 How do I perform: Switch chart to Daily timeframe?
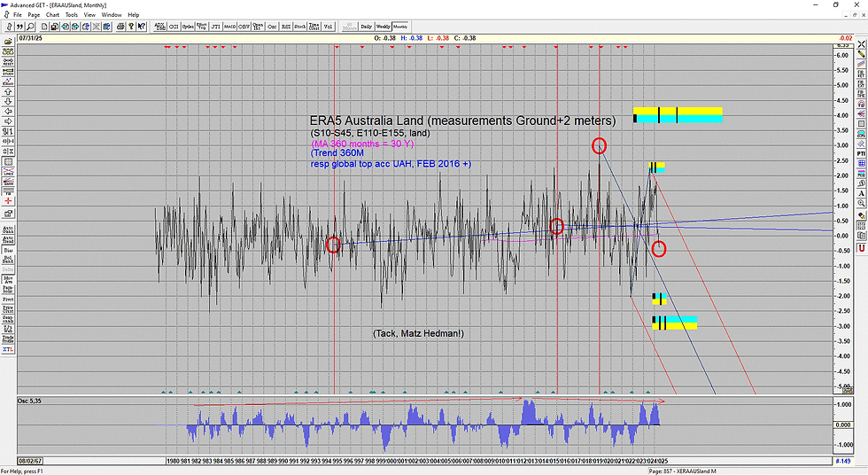367,27
